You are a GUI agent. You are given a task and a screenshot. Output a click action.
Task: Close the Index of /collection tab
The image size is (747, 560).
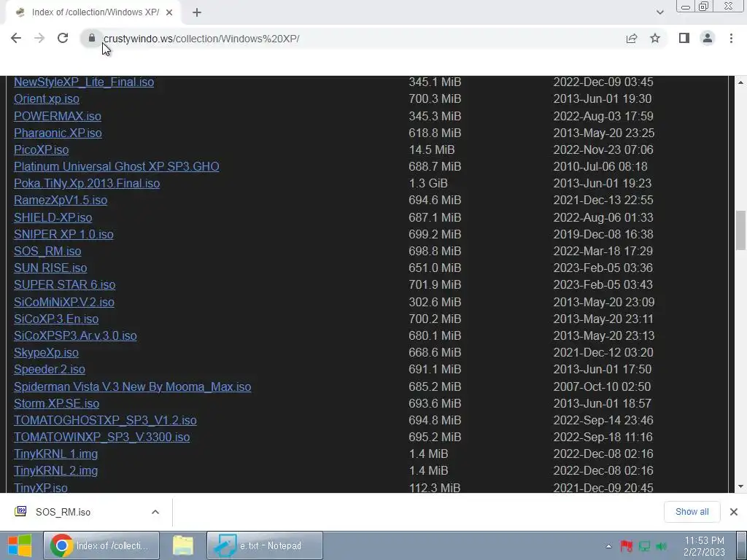(x=169, y=12)
